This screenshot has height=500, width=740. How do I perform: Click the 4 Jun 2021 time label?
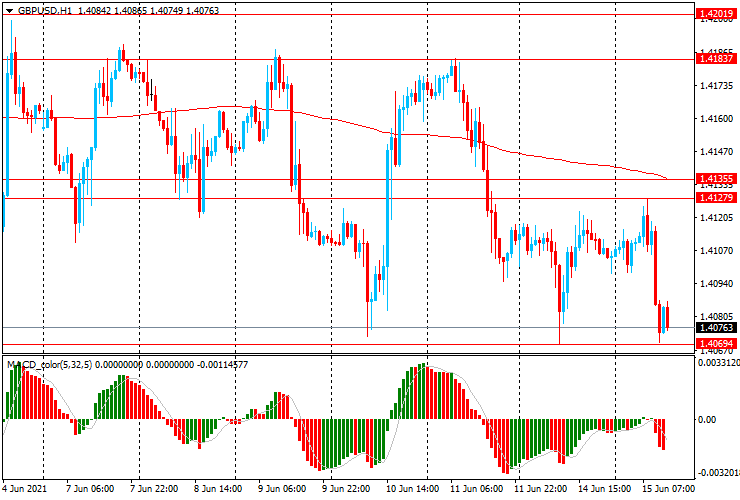pyautogui.click(x=25, y=488)
